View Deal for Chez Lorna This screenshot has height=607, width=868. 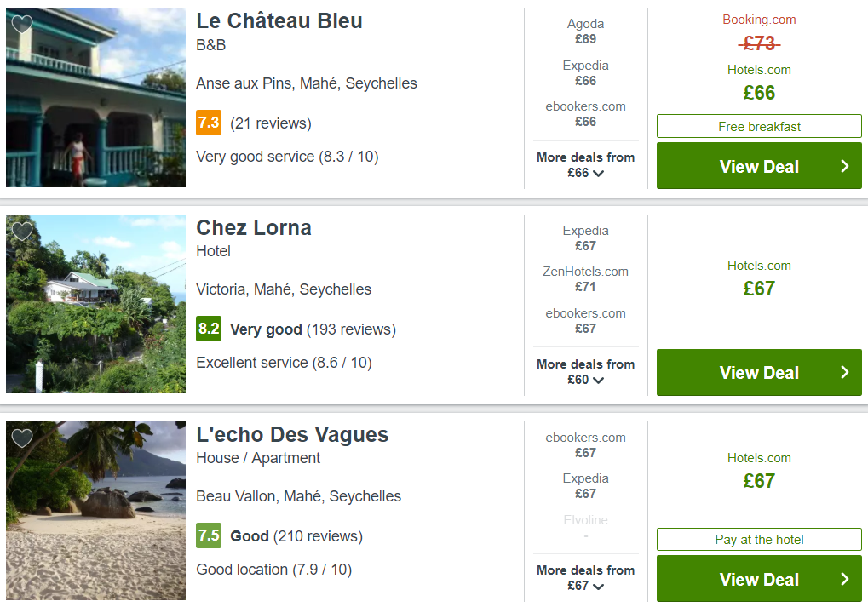click(759, 372)
